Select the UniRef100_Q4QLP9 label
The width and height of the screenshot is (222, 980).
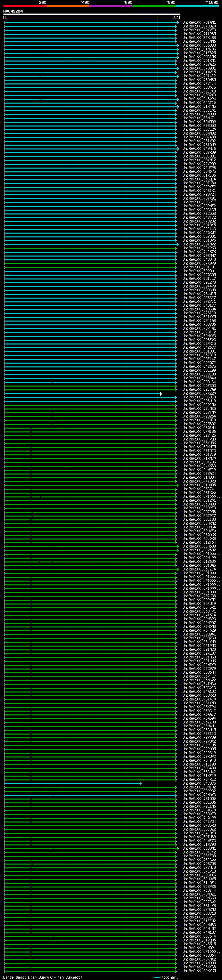[199, 818]
